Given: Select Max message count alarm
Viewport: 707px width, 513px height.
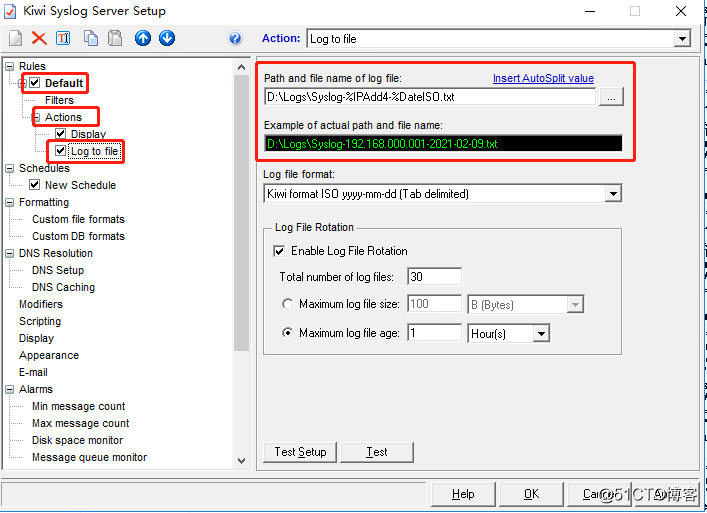Looking at the screenshot, I should [80, 423].
